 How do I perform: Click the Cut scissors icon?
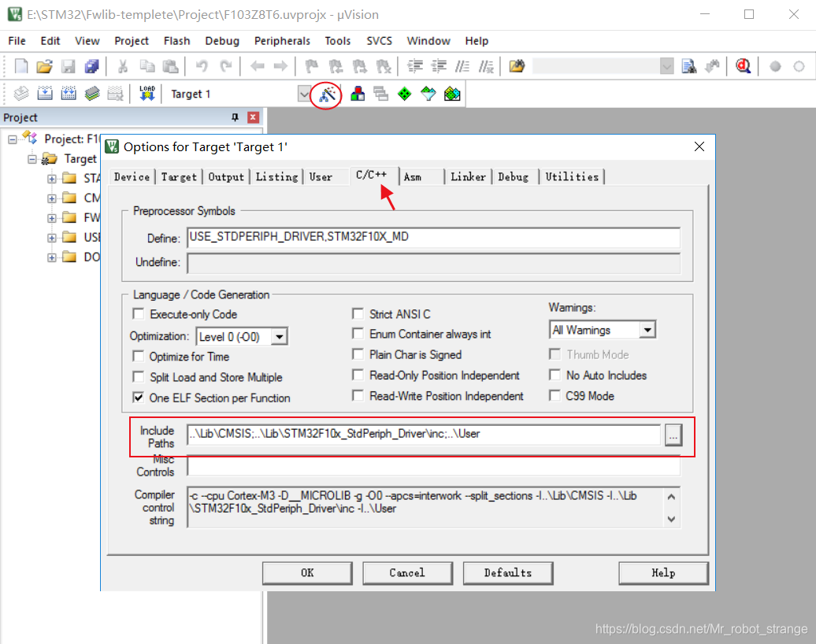click(x=123, y=66)
